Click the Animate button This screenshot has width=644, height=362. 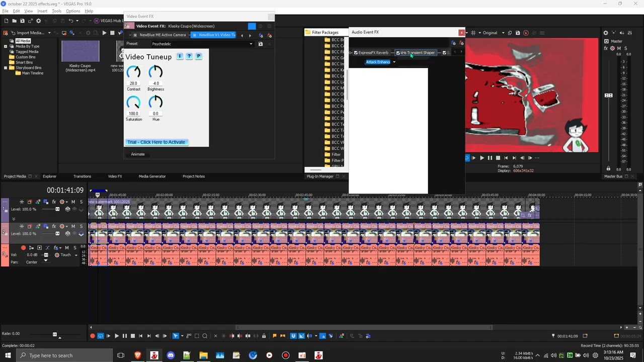point(138,154)
